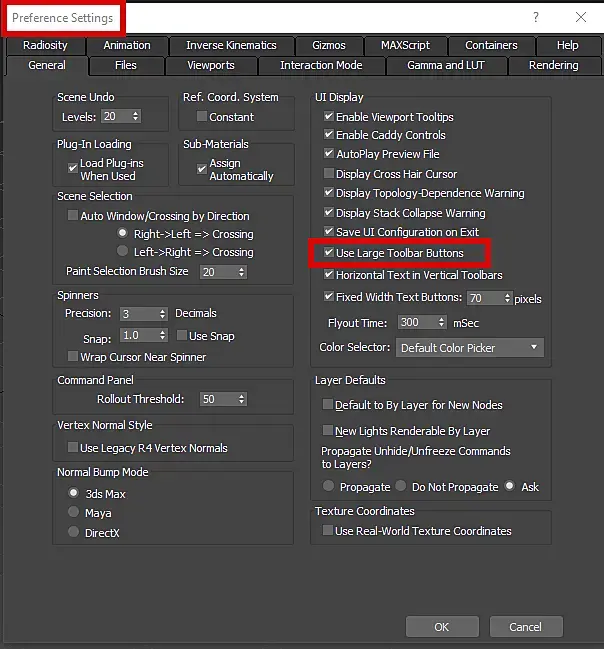Switch to the Viewports tab
Viewport: 604px width, 649px height.
(211, 65)
